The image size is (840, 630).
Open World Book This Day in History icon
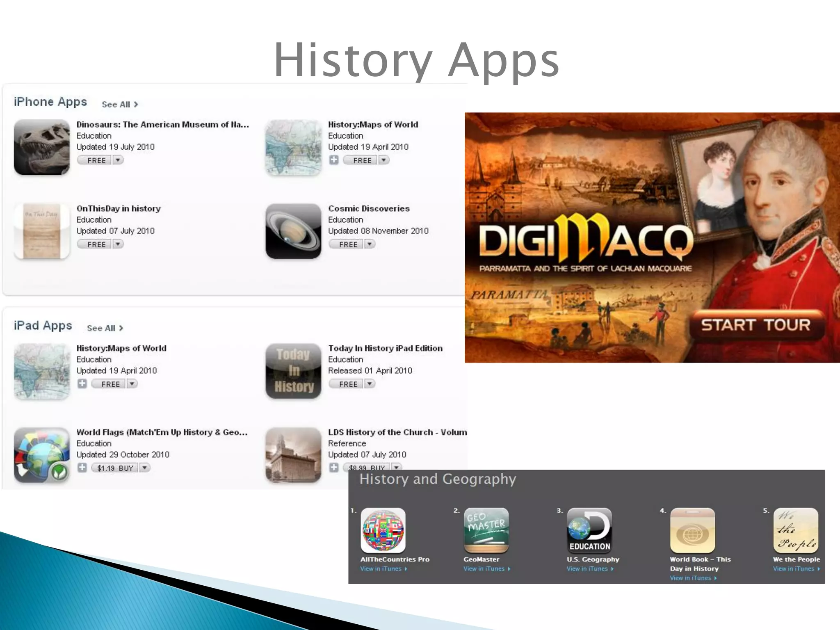coord(692,530)
